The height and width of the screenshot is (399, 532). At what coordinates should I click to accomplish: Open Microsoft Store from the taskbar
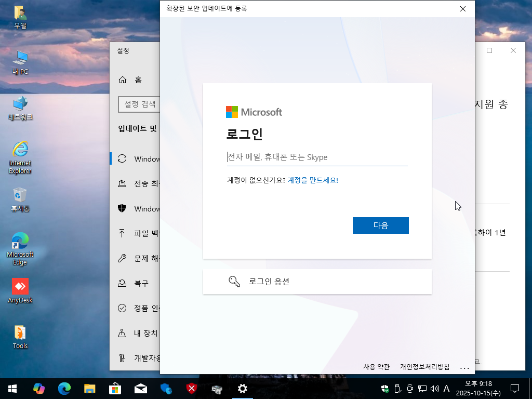pyautogui.click(x=115, y=389)
